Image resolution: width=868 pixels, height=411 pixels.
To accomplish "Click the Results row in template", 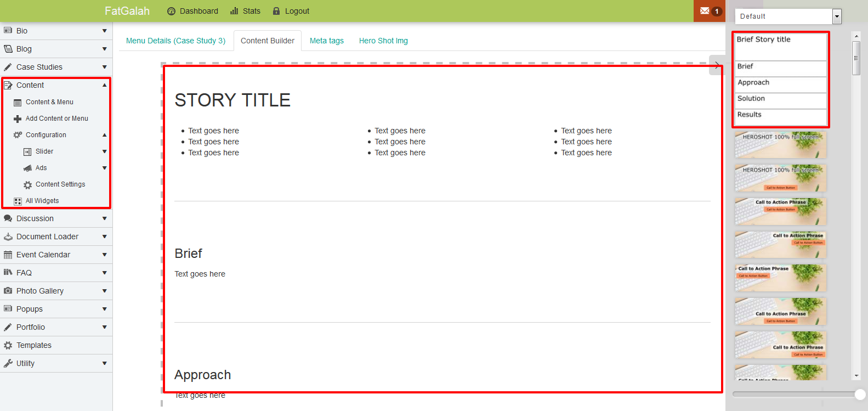I will point(781,117).
